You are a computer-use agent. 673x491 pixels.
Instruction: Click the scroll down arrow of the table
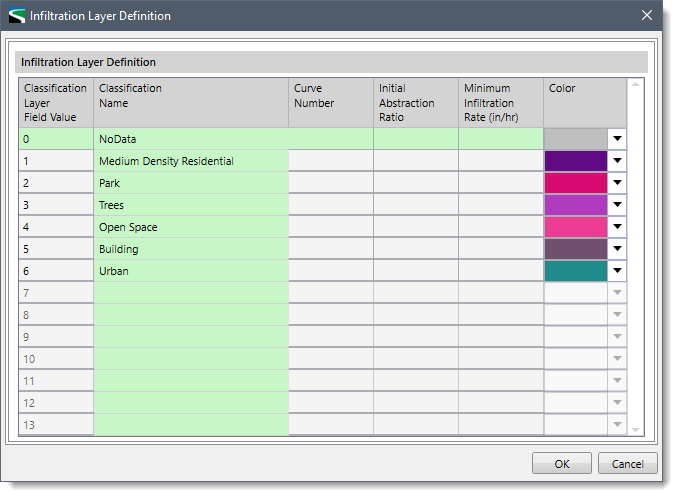(x=636, y=429)
